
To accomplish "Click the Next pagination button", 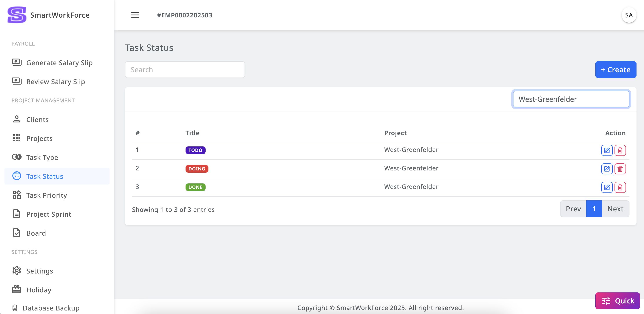I will pos(615,209).
